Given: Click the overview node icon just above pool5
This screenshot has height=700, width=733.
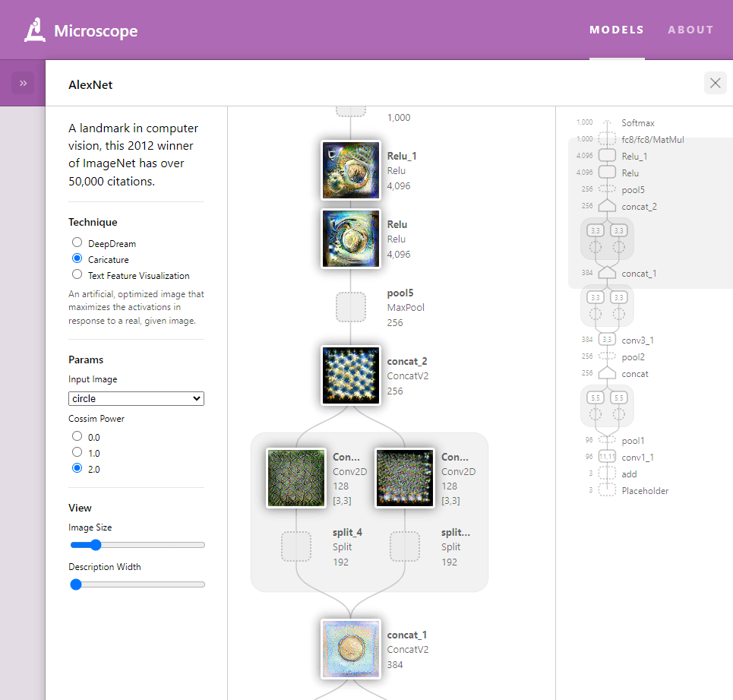Looking at the screenshot, I should (607, 173).
